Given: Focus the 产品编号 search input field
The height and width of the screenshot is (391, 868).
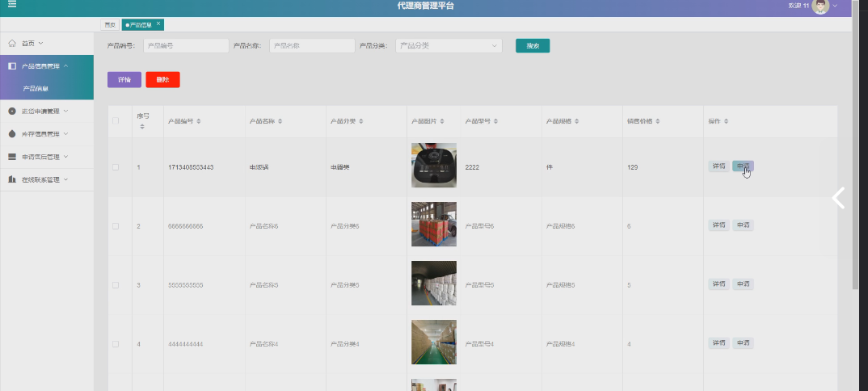Looking at the screenshot, I should point(186,46).
